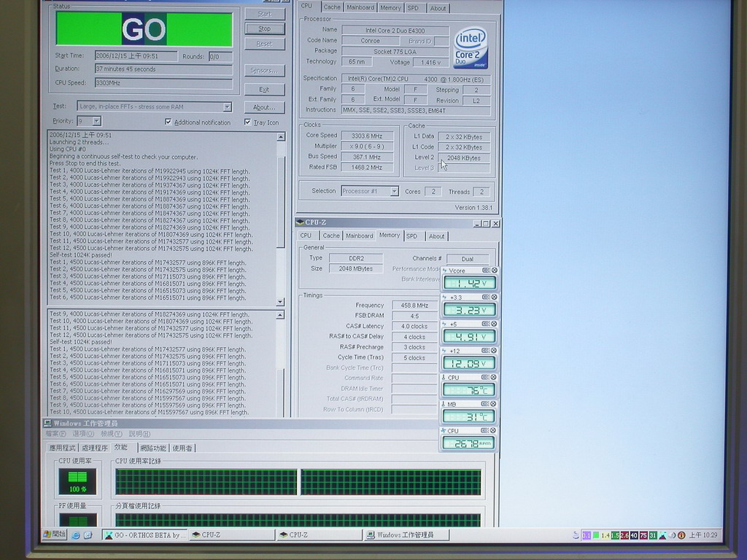This screenshot has height=560, width=747.
Task: Click the Internet Explorer quick launch icon
Action: 76,535
